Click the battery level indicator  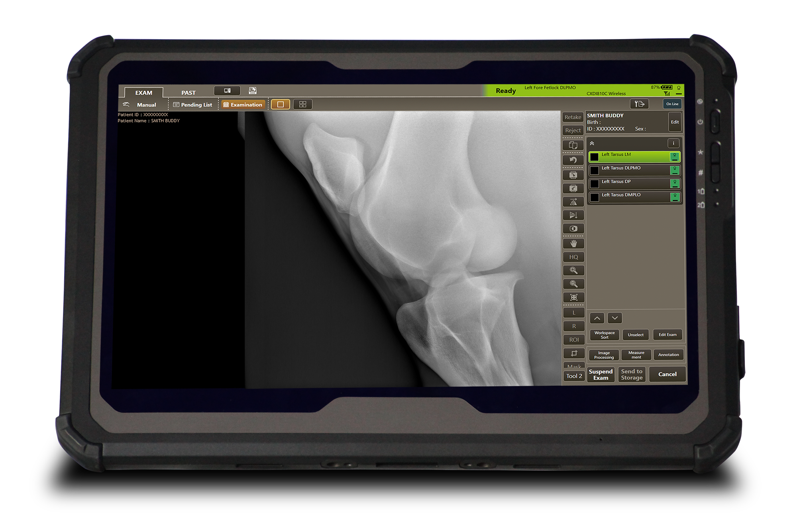click(x=667, y=87)
